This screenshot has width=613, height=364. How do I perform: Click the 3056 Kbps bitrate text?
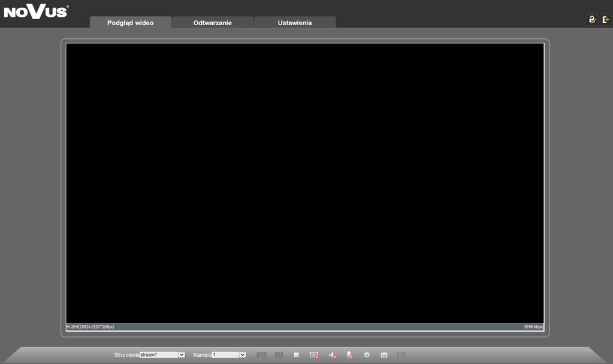(533, 327)
